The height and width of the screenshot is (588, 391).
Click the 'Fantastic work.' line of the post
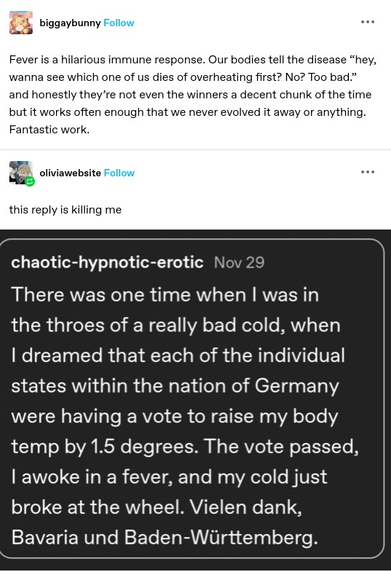point(49,130)
